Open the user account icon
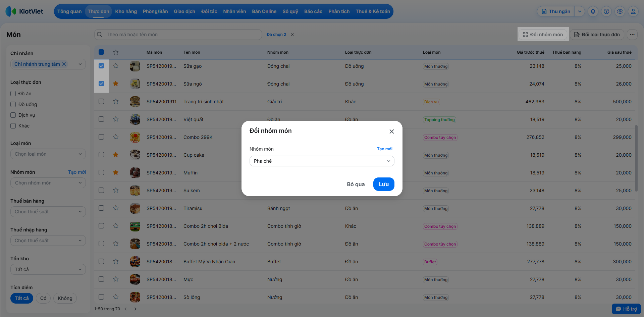Viewport: 644px width, 317px height. point(633,11)
